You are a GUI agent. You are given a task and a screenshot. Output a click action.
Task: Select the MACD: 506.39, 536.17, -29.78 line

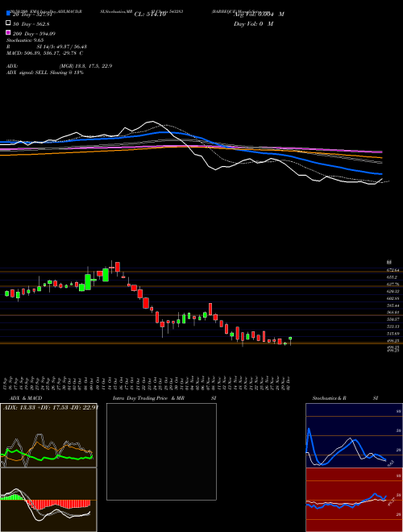point(44,53)
